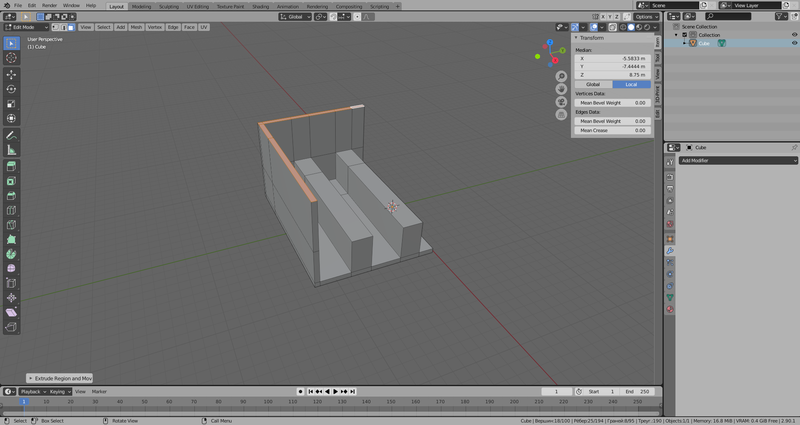This screenshot has width=800, height=425.
Task: Switch to the Sculpting workspace tab
Action: click(169, 6)
